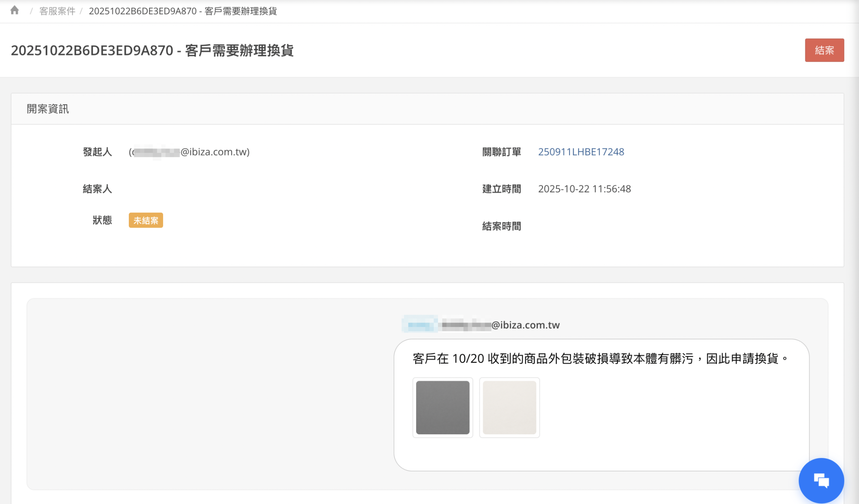
Task: Click the 結案 red button
Action: (824, 50)
